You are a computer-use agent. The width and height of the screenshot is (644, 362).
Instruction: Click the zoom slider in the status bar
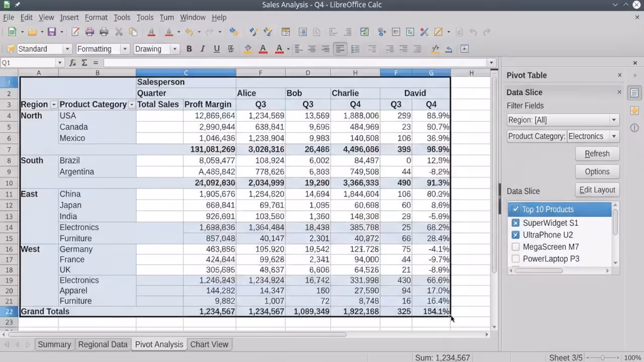602,358
